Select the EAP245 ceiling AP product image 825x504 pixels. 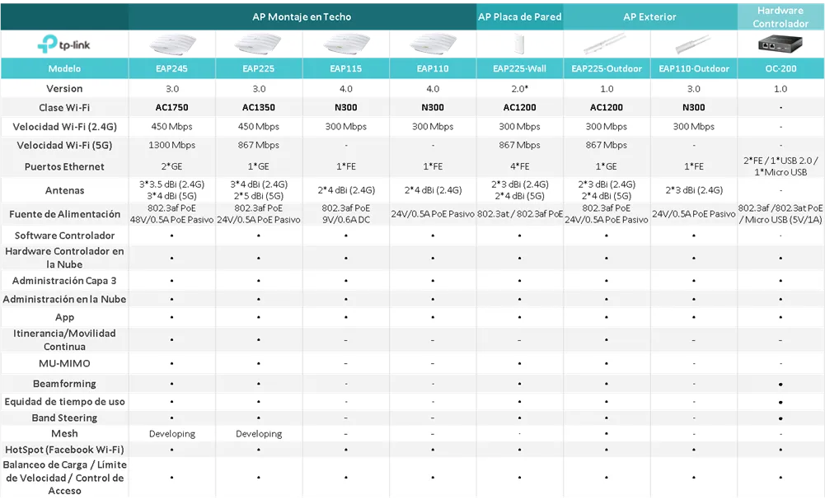(171, 44)
